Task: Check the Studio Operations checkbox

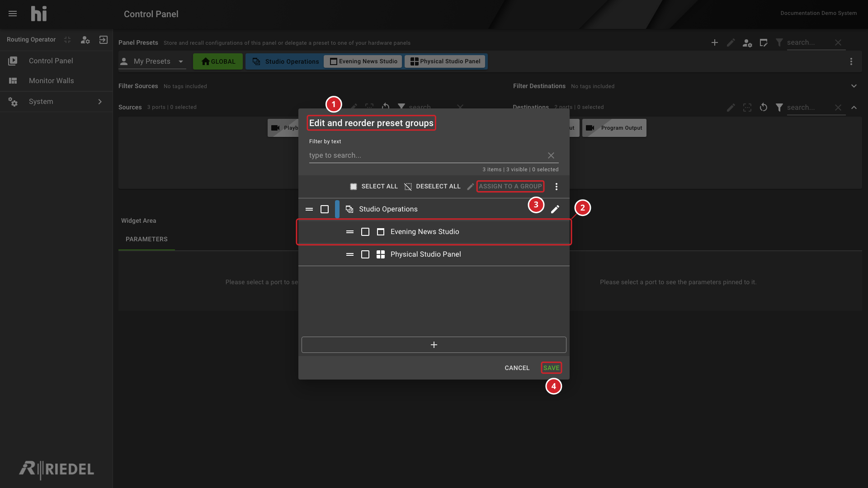Action: pos(325,209)
